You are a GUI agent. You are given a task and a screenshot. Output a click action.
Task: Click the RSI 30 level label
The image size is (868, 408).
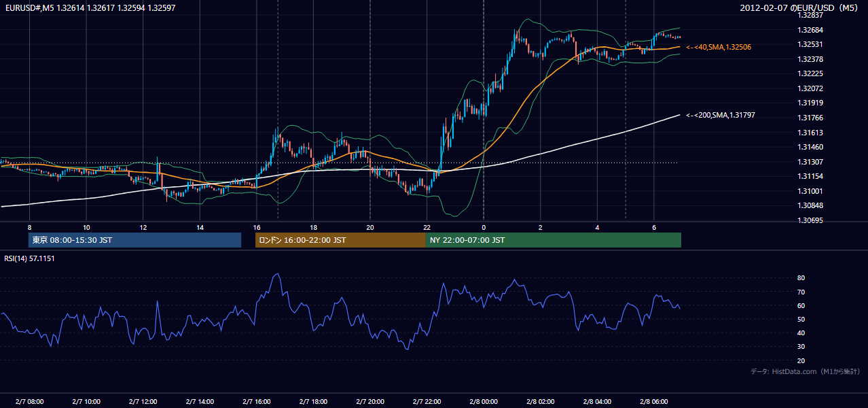801,347
